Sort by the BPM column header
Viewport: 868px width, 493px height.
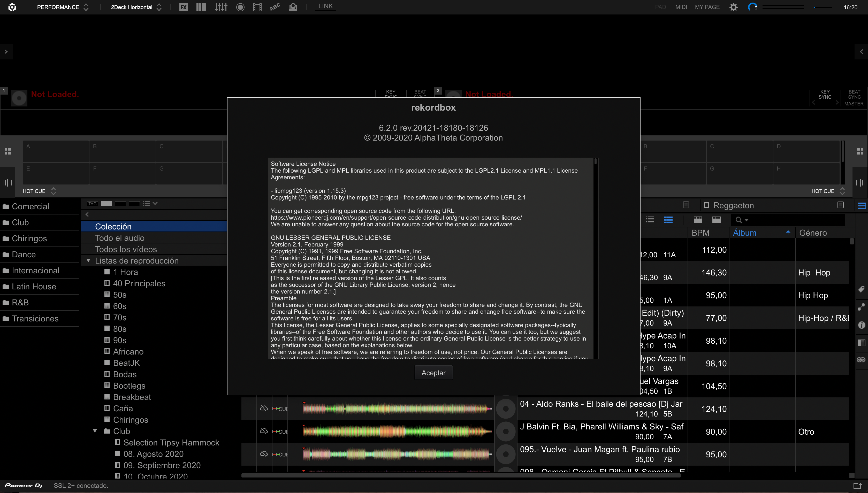[708, 233]
